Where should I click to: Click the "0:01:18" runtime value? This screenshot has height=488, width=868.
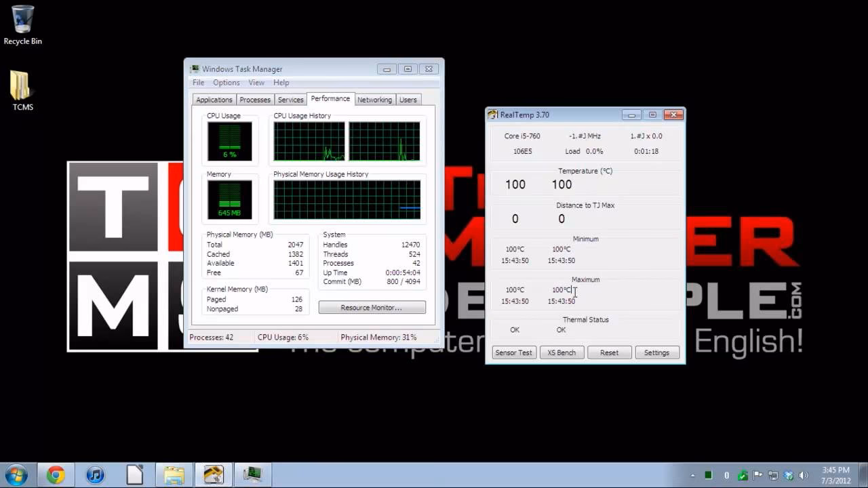[646, 152]
